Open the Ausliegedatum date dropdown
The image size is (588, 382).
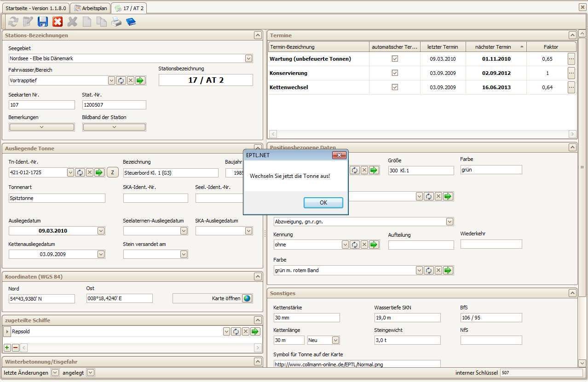(101, 231)
